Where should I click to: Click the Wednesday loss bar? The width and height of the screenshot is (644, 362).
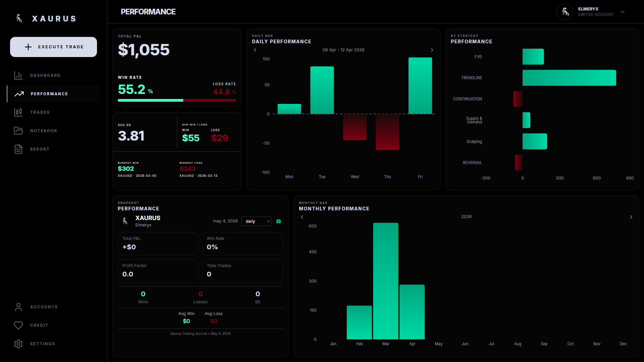[355, 127]
